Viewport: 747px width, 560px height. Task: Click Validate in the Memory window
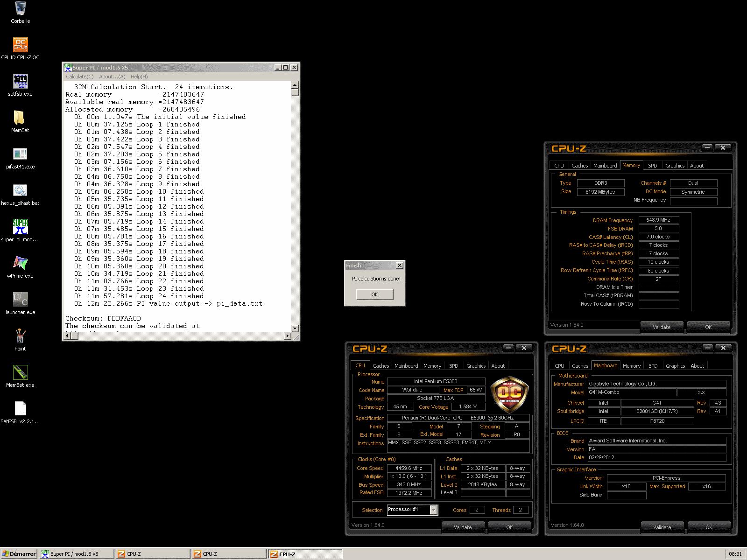coord(662,327)
